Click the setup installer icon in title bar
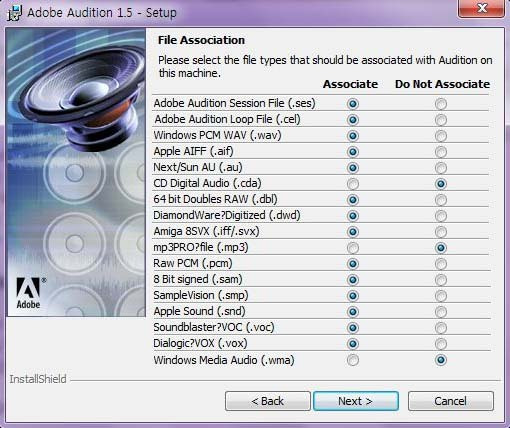Image resolution: width=510 pixels, height=428 pixels. point(14,13)
